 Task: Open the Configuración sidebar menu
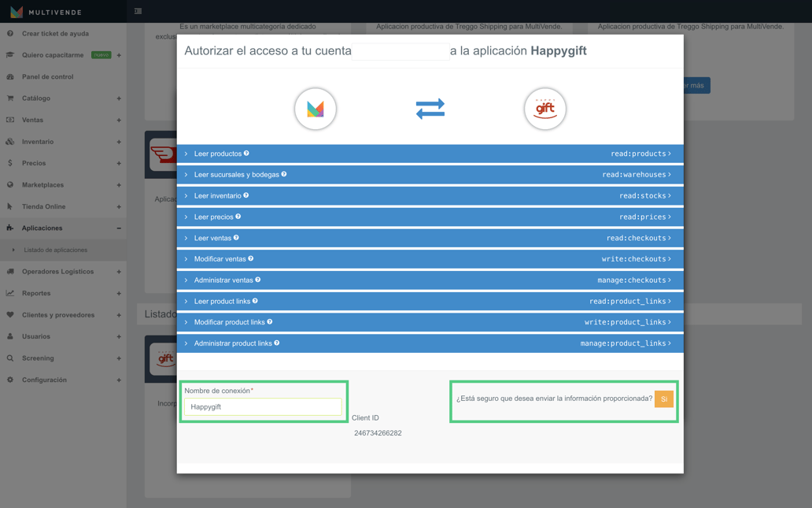(63, 380)
